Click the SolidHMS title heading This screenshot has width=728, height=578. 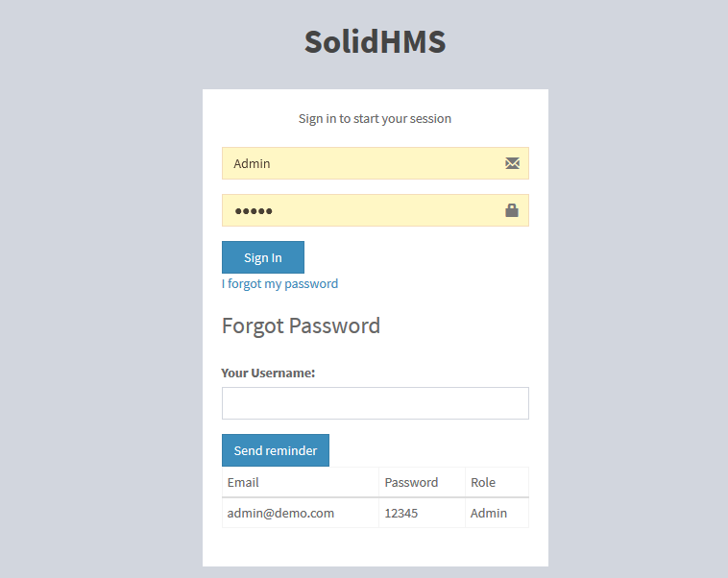click(x=375, y=41)
